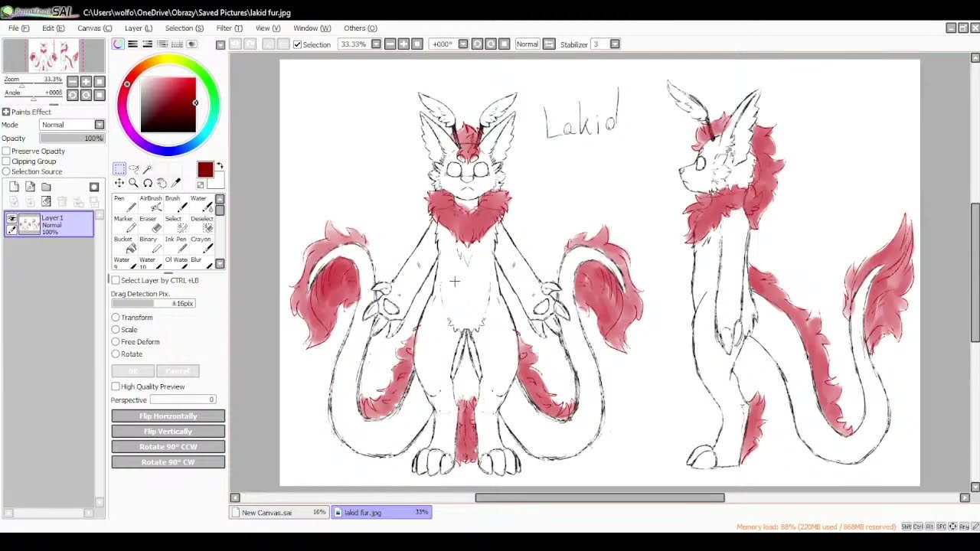
Task: Create a new layer set folder
Action: [x=47, y=187]
